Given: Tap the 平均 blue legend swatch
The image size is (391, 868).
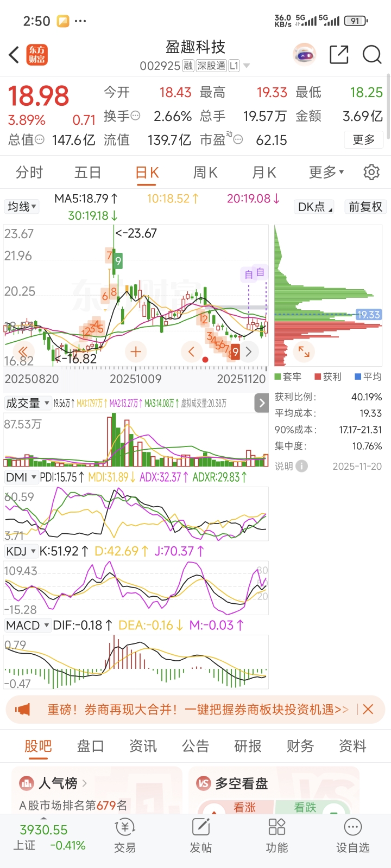Looking at the screenshot, I should click(x=358, y=376).
